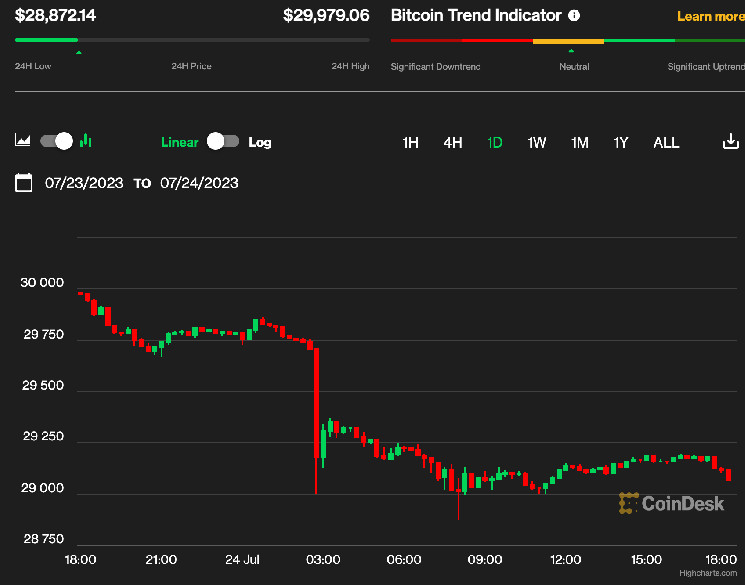Click the 12:00 x-axis label
Screen dimensions: 745x585
[x=565, y=559]
